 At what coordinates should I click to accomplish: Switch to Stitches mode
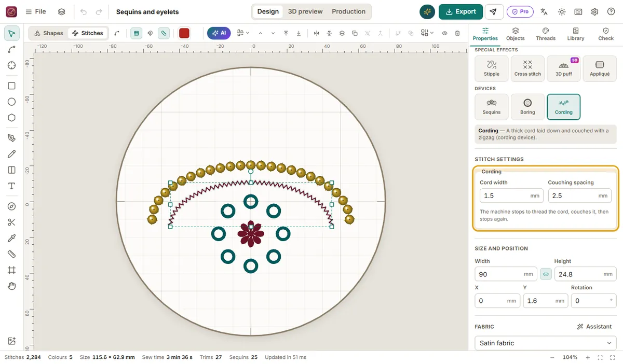click(x=88, y=33)
